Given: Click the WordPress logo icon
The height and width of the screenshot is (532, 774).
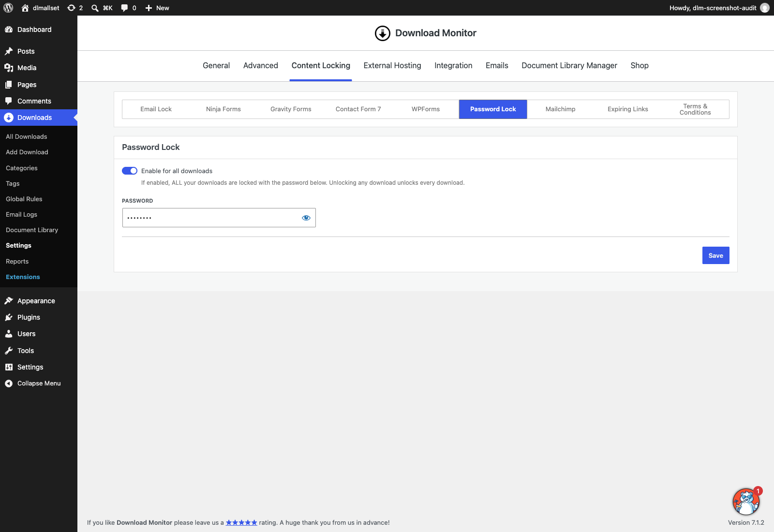Looking at the screenshot, I should pos(8,8).
